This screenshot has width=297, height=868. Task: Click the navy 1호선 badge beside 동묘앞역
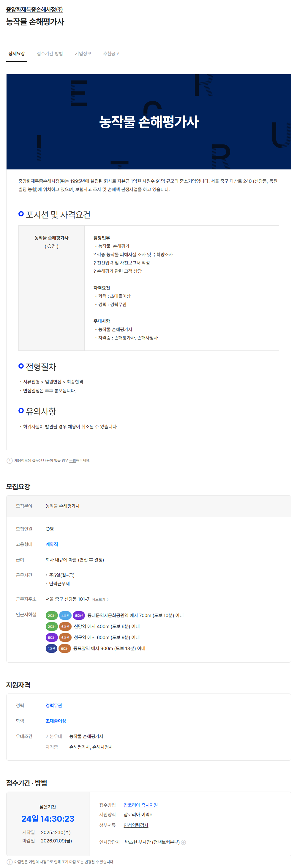[x=51, y=648]
